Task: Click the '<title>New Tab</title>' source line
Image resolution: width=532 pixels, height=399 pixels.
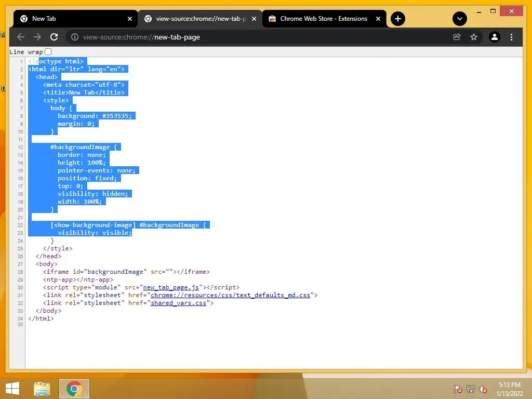Action: [84, 92]
